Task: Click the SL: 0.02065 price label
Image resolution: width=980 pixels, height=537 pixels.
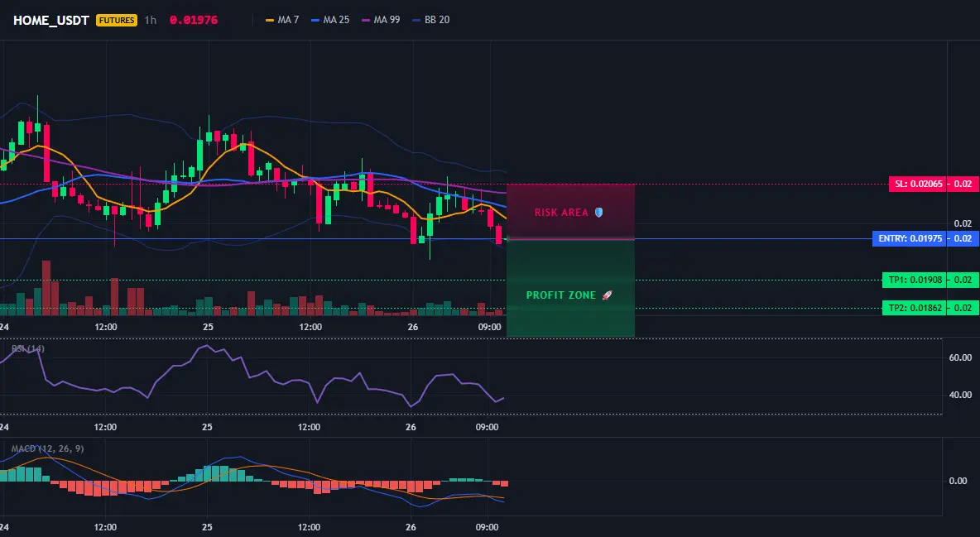Action: 917,184
